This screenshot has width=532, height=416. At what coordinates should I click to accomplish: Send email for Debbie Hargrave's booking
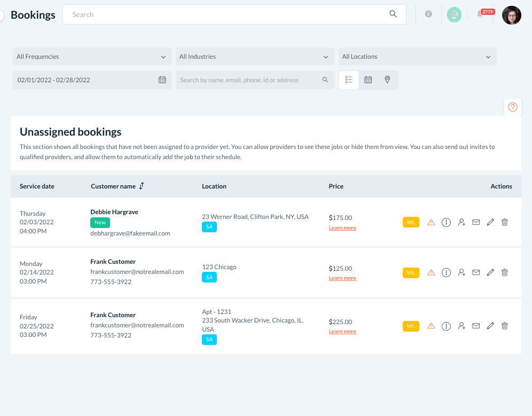tap(476, 222)
